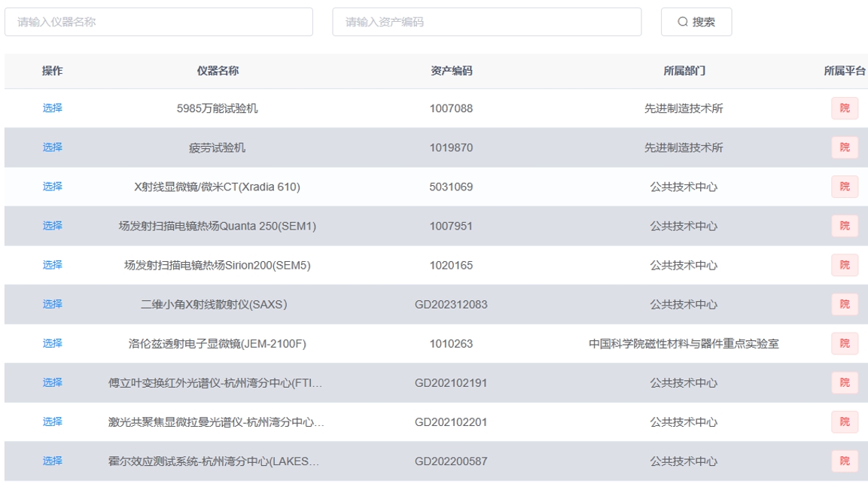868x493 pixels.
Task: Click asset code GD202200587
Action: tap(451, 461)
